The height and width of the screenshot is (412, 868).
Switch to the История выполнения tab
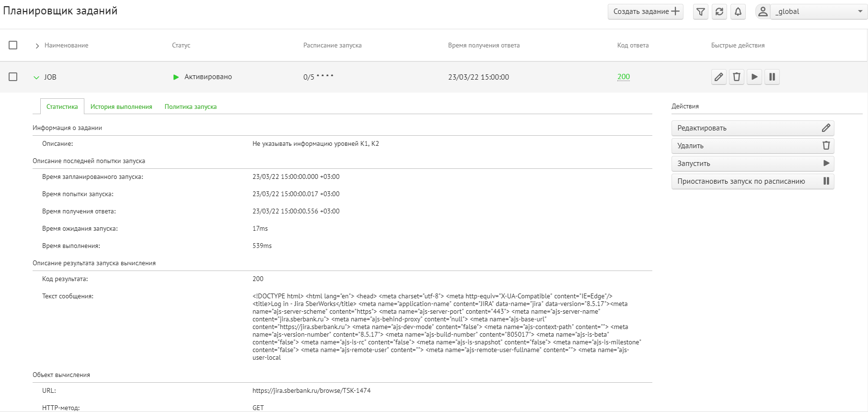pos(121,106)
